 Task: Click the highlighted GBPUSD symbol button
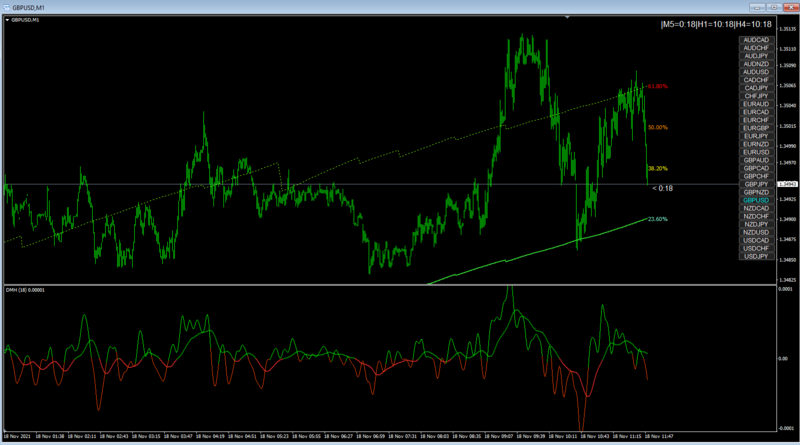[756, 201]
